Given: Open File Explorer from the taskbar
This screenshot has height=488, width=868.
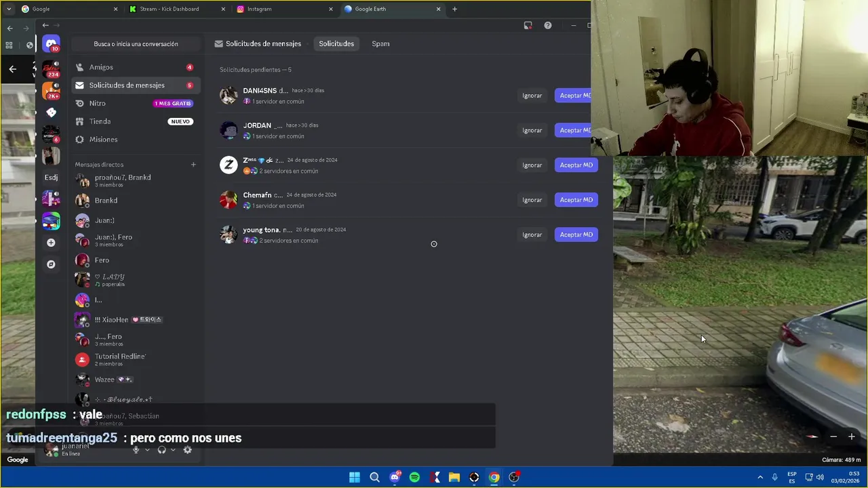Looking at the screenshot, I should 454,477.
